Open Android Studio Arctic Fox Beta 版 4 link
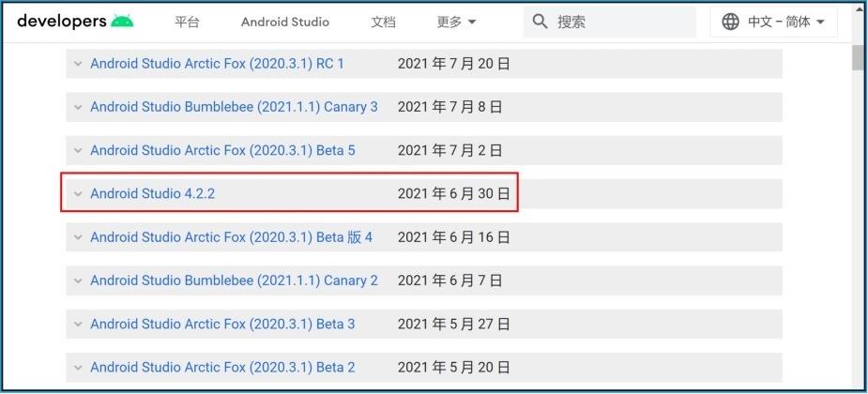 click(232, 237)
